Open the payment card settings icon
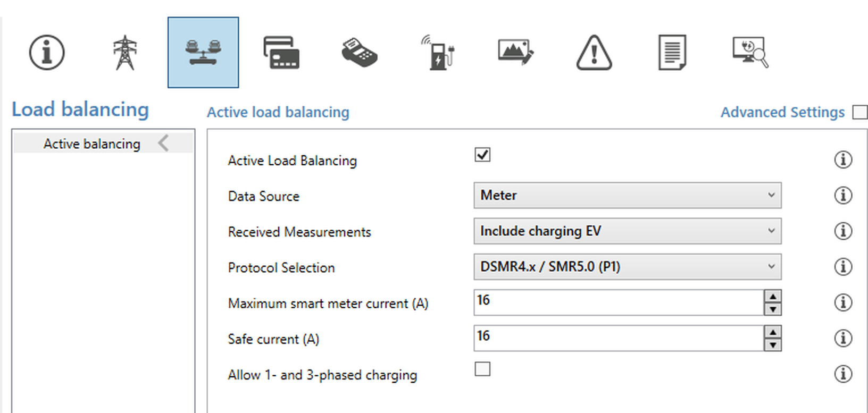This screenshot has height=413, width=868. (281, 53)
